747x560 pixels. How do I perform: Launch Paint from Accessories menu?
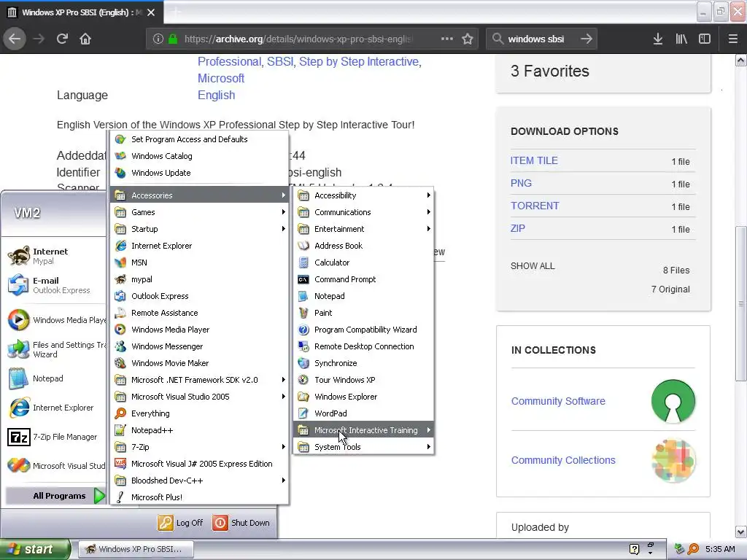coord(364,313)
